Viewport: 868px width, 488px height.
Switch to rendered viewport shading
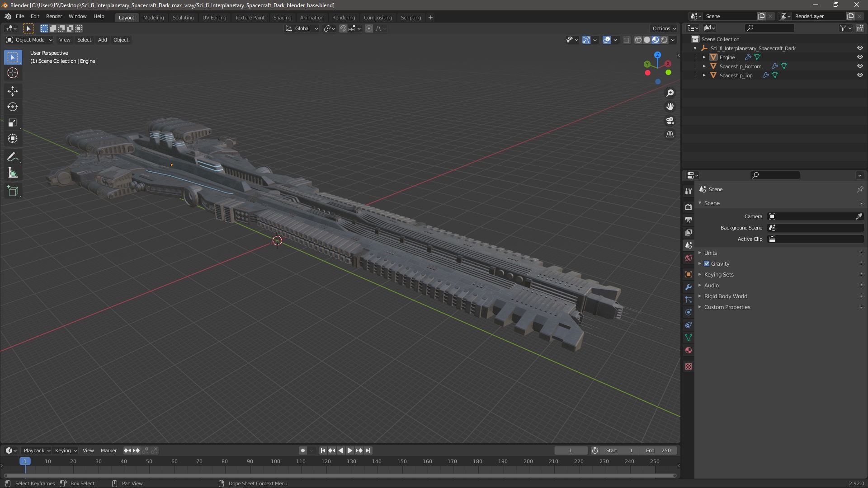click(664, 40)
